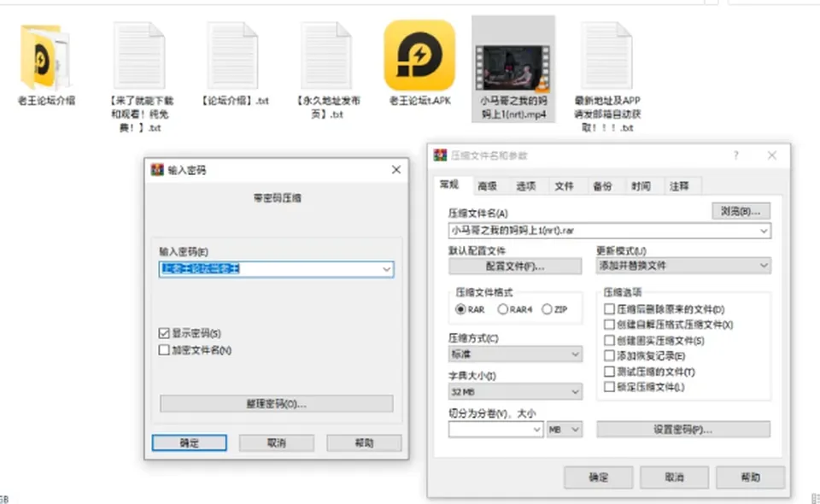Expand the 压缩文件名 archive name dropdown
Image resolution: width=820 pixels, height=504 pixels.
[764, 231]
